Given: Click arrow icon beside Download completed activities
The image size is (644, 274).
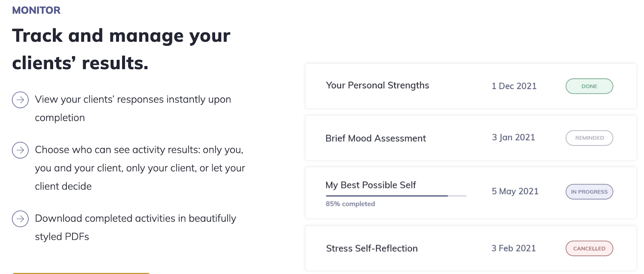Looking at the screenshot, I should coord(20,219).
